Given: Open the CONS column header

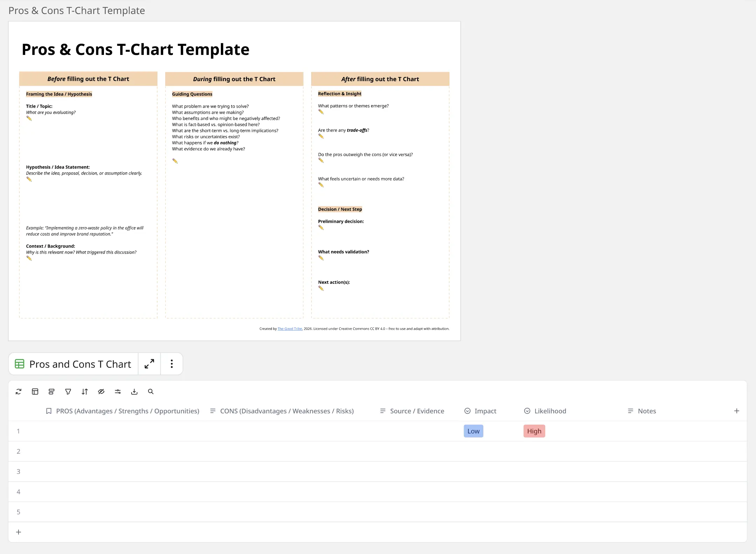Looking at the screenshot, I should (287, 411).
